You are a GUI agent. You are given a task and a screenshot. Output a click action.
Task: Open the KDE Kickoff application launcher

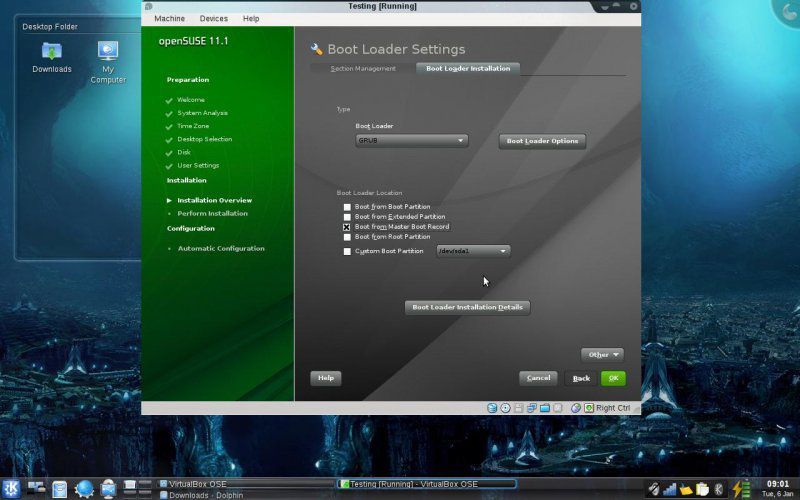tap(11, 488)
